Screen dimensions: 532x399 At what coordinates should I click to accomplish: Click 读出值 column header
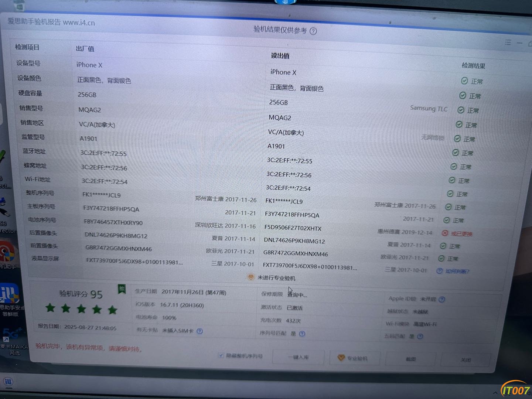(280, 56)
